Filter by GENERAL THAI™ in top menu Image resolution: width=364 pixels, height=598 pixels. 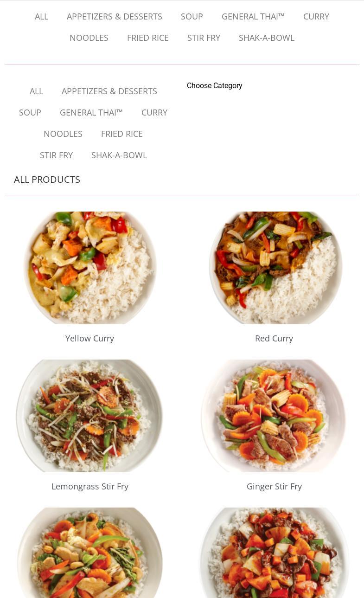(x=253, y=17)
